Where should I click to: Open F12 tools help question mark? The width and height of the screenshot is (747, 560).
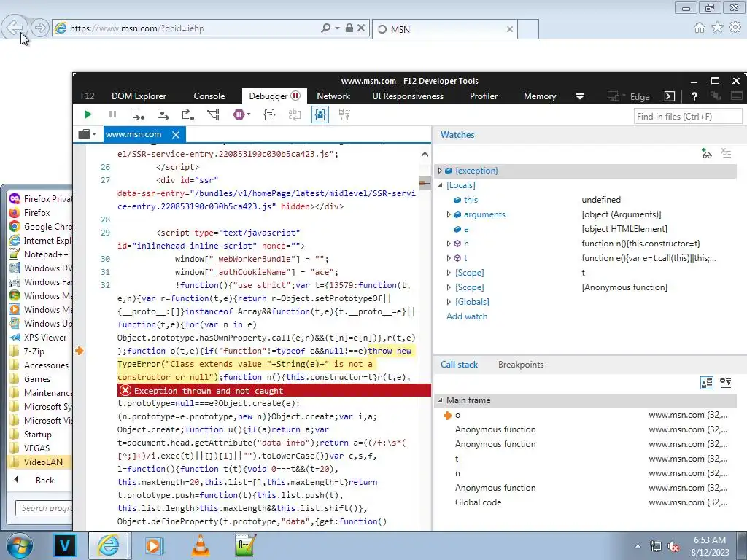(x=694, y=96)
